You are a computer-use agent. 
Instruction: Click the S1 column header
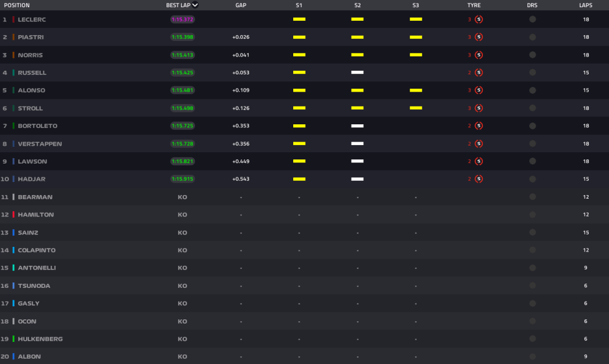click(x=299, y=5)
